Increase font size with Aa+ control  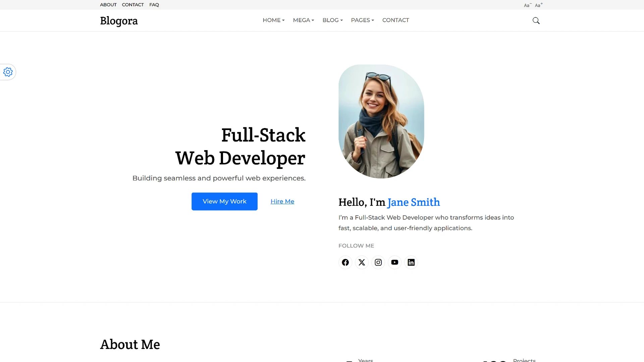539,5
